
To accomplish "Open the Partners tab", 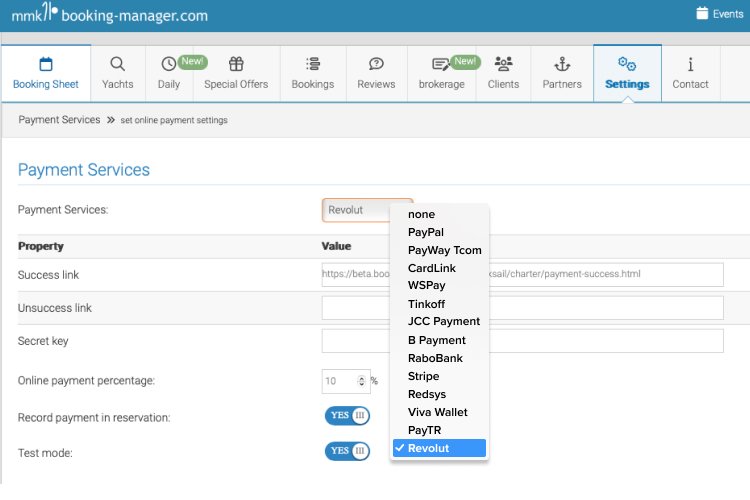I will pos(562,73).
